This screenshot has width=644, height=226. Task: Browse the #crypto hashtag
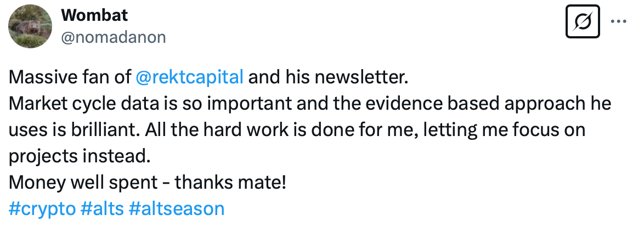tap(42, 209)
